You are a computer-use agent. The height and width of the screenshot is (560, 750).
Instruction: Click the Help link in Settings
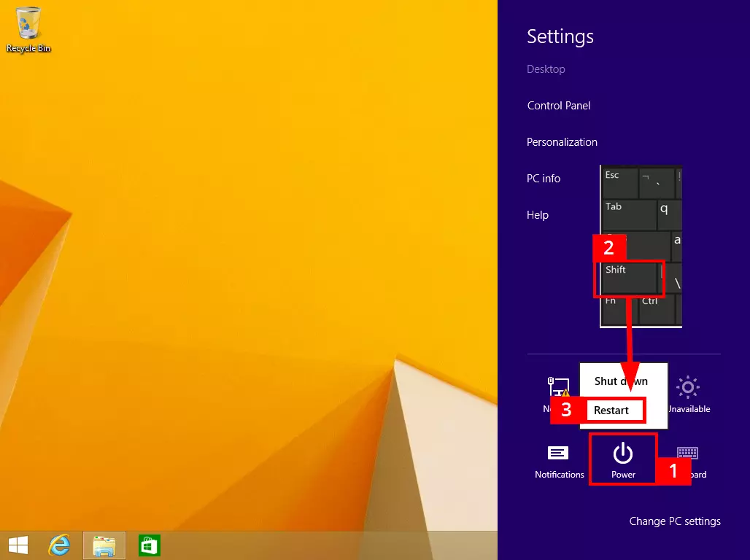tap(538, 215)
